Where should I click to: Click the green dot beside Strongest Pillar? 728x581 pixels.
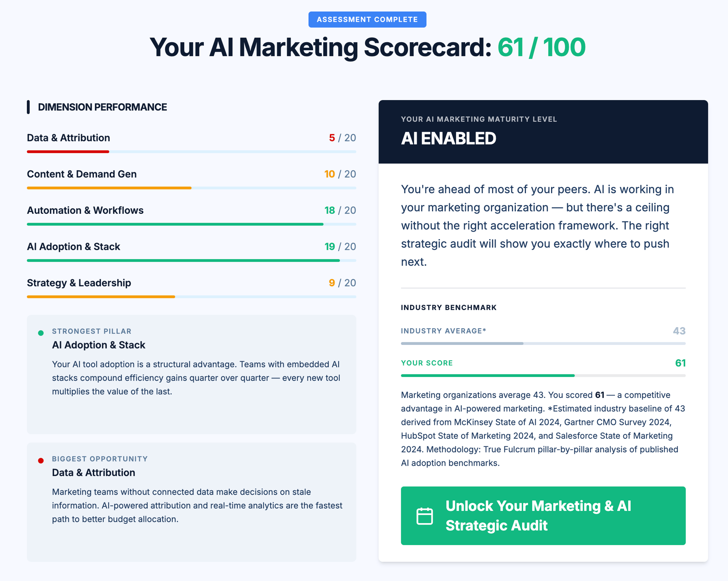pyautogui.click(x=40, y=332)
